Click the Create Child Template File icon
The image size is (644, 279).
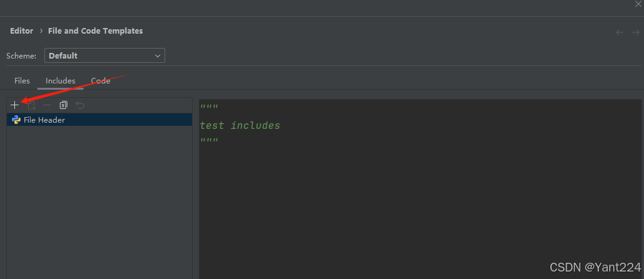pyautogui.click(x=32, y=105)
